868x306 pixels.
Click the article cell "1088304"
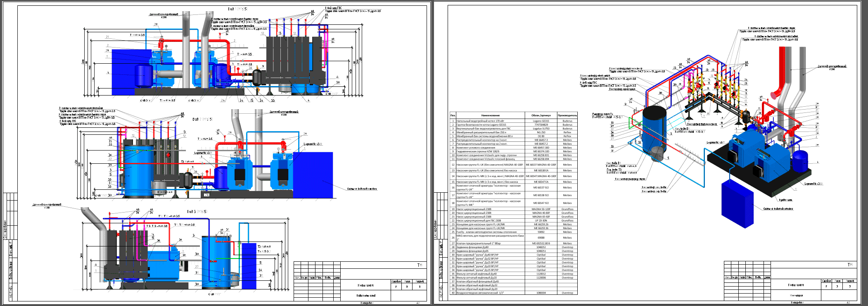click(541, 293)
